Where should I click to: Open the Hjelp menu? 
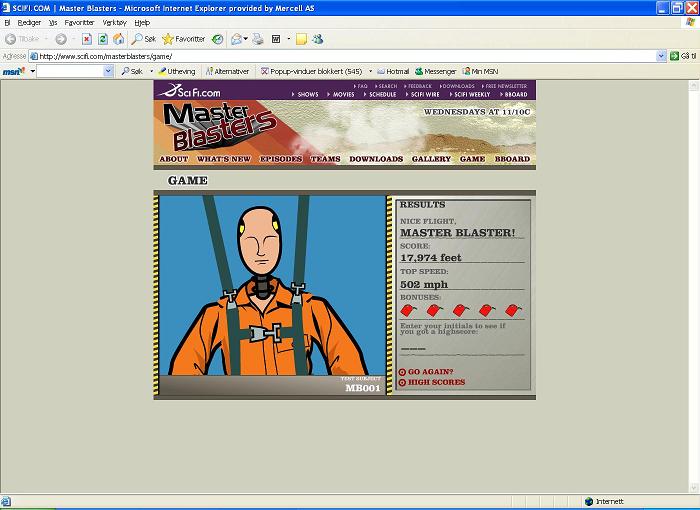[x=142, y=22]
